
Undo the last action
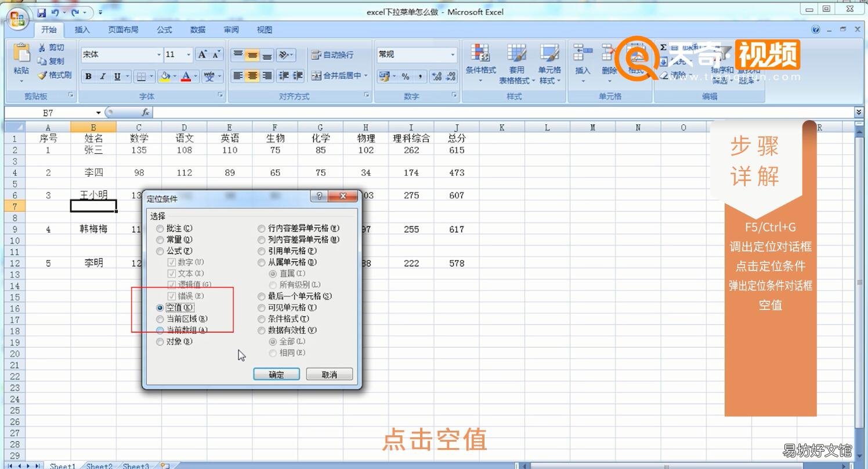pyautogui.click(x=55, y=12)
